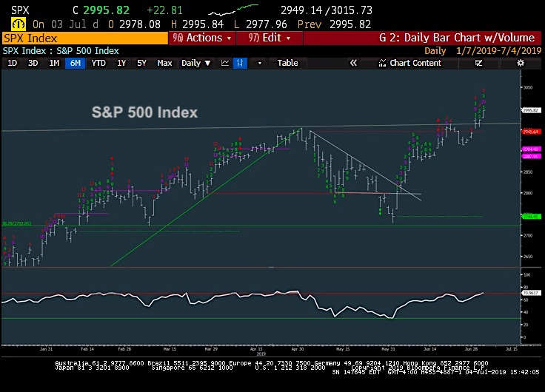Open the Daily periodicity dropdown
Screen dimensions: 545x392
click(x=195, y=63)
